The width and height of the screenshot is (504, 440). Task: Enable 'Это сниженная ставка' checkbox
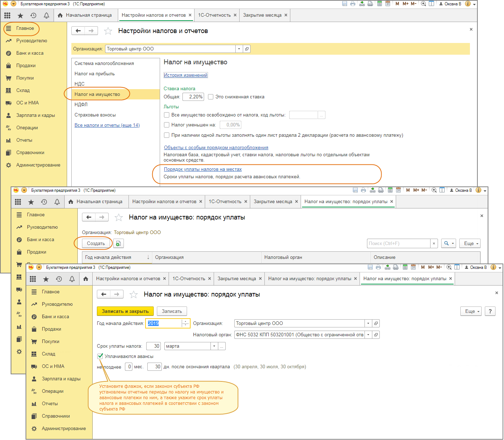211,97
